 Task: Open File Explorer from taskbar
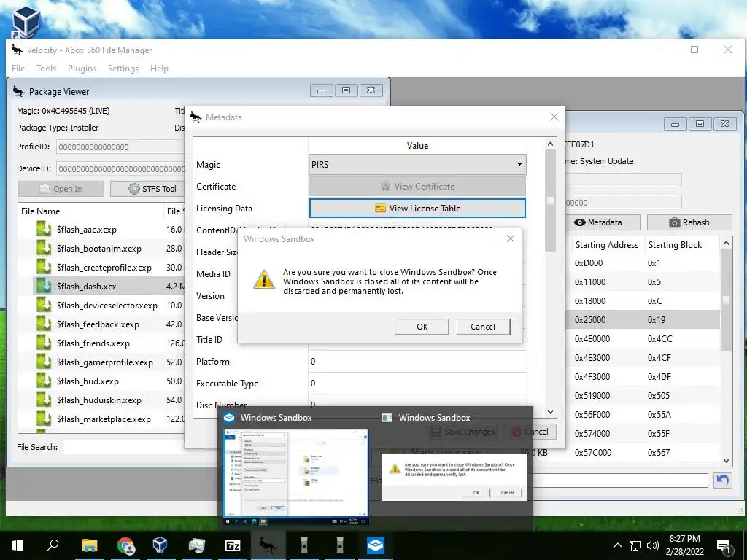[x=89, y=545]
